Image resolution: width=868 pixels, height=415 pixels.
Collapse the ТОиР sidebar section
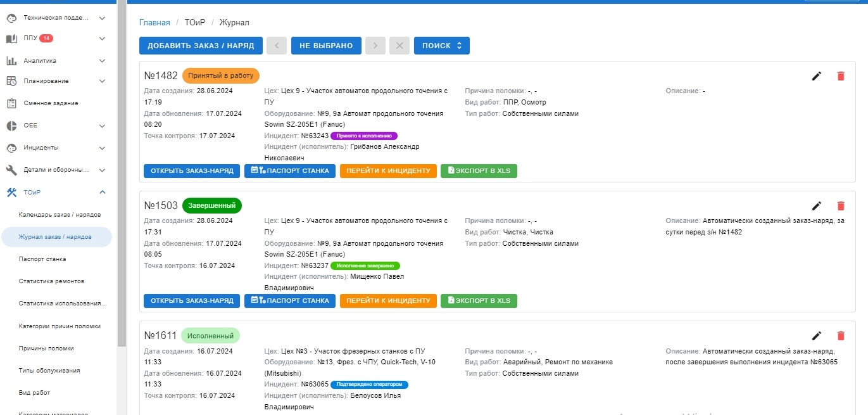[103, 193]
